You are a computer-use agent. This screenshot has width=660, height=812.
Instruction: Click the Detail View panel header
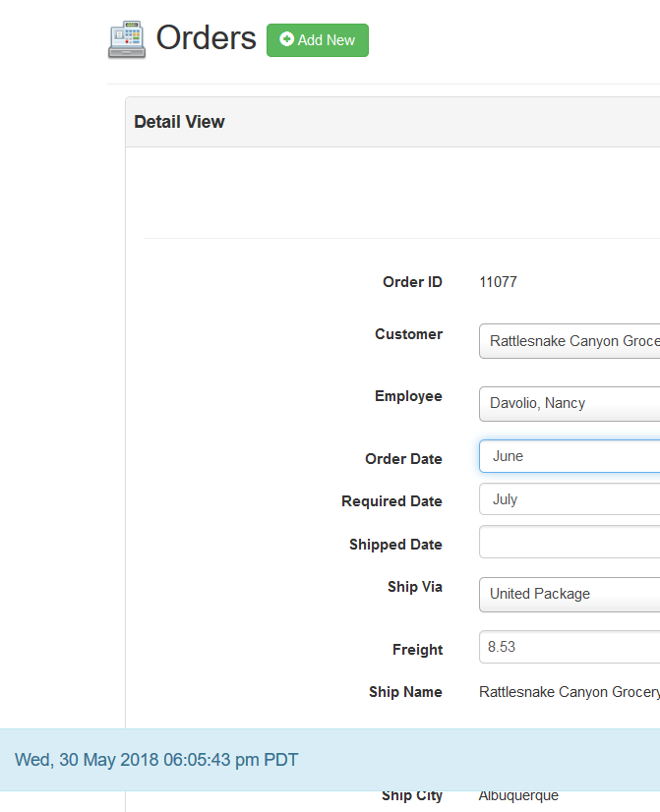(179, 121)
